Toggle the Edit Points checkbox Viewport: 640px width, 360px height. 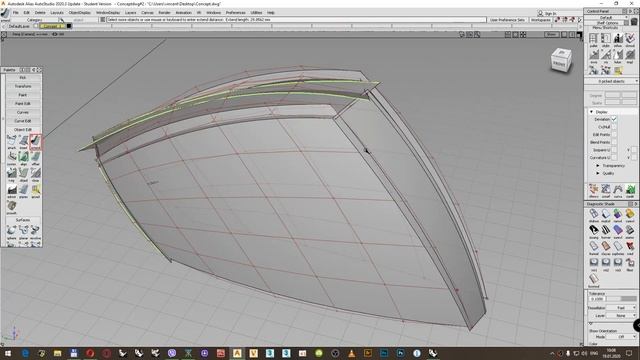(x=613, y=134)
